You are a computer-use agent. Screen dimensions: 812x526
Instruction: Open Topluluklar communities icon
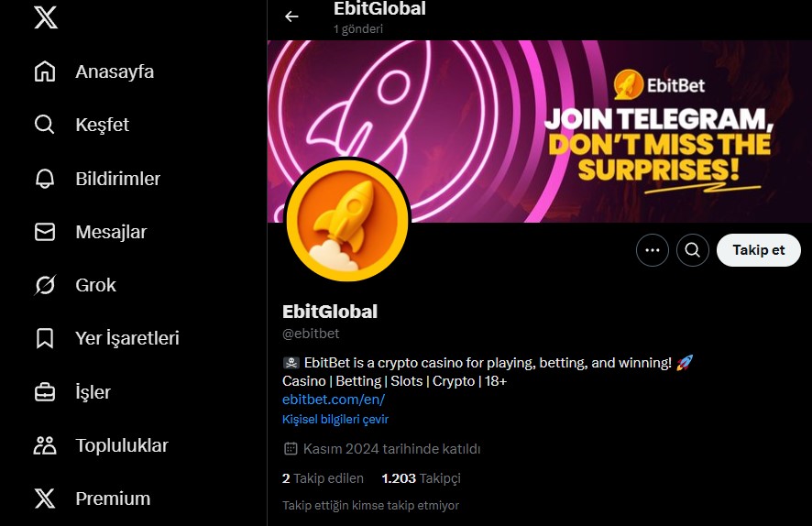click(45, 445)
